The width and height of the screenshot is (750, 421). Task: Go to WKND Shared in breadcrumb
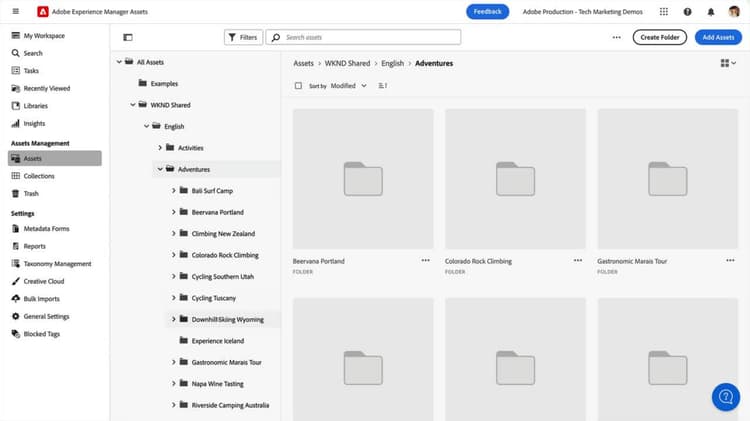click(x=347, y=63)
